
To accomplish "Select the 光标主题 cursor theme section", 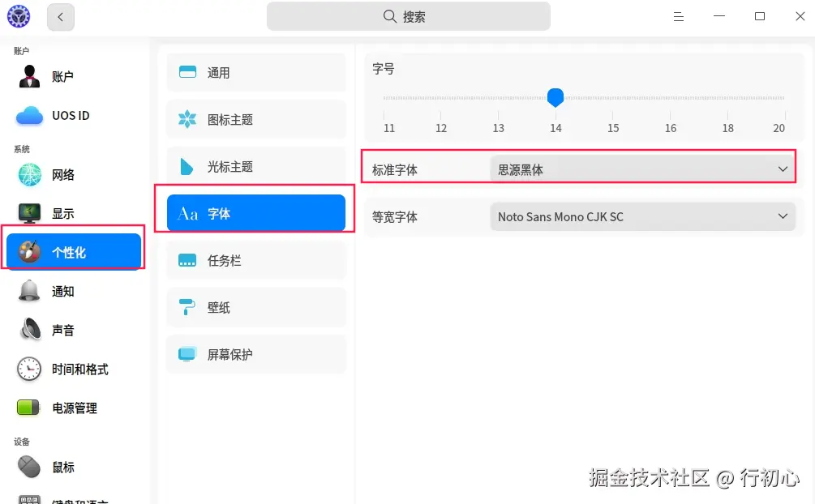I will pos(256,166).
